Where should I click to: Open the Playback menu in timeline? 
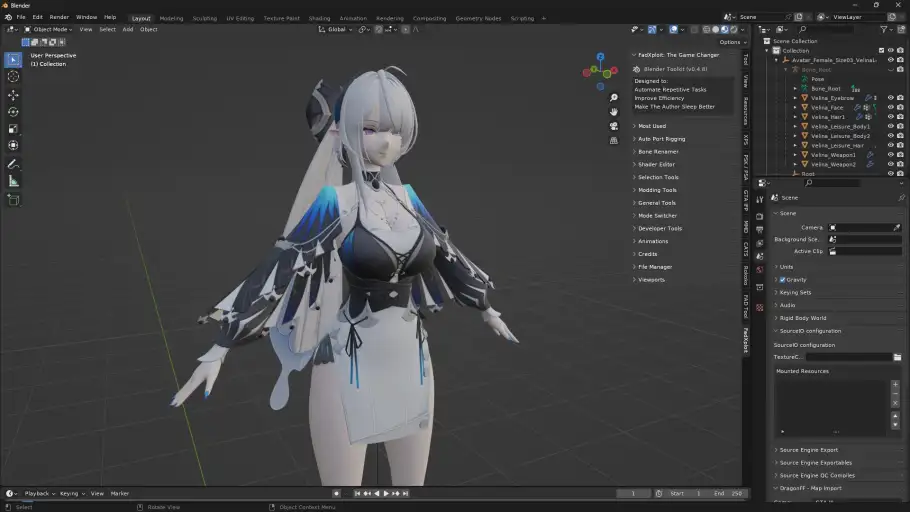(x=39, y=493)
